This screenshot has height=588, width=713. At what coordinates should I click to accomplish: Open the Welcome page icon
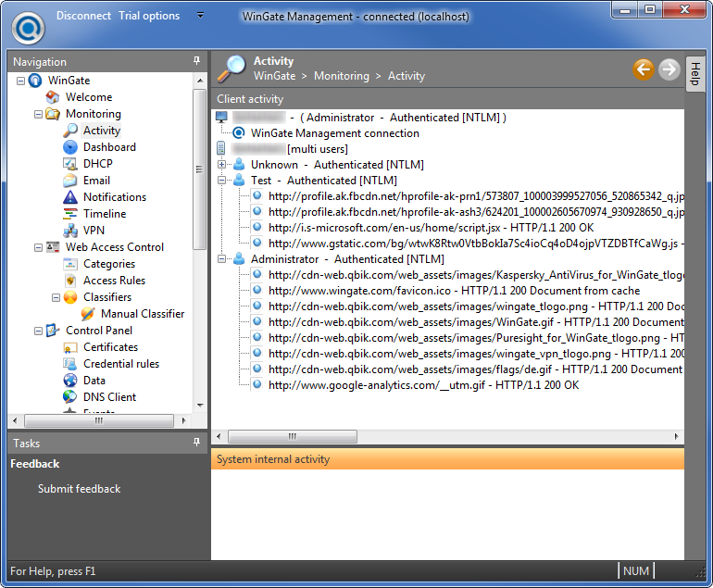tap(53, 97)
